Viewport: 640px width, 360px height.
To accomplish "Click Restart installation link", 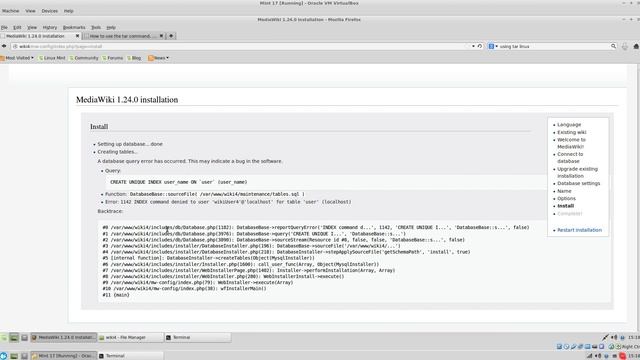I will point(579,230).
